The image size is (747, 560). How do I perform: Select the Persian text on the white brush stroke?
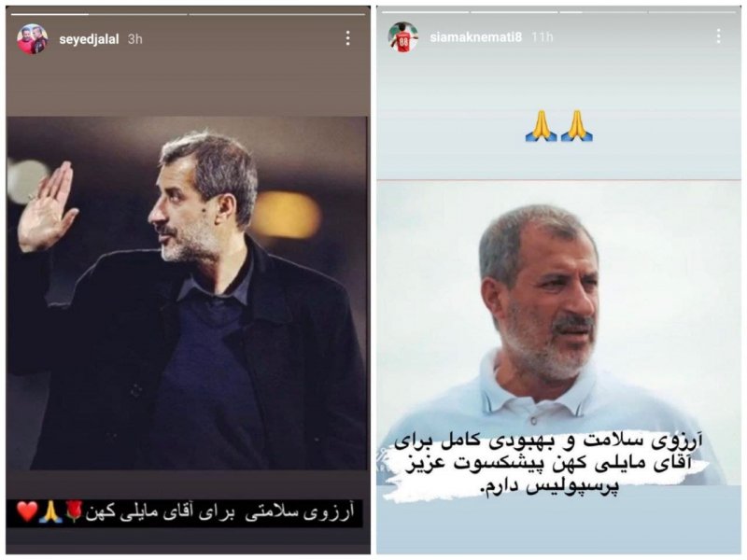549,465
